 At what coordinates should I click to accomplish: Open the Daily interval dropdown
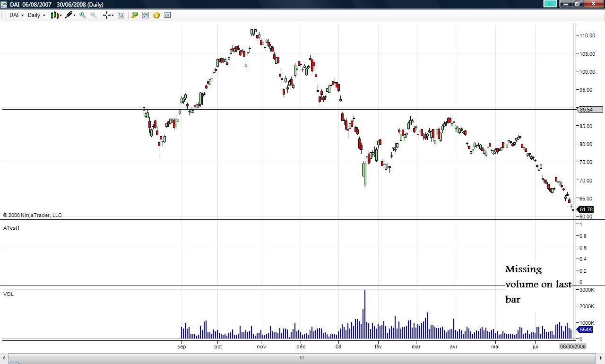[36, 15]
